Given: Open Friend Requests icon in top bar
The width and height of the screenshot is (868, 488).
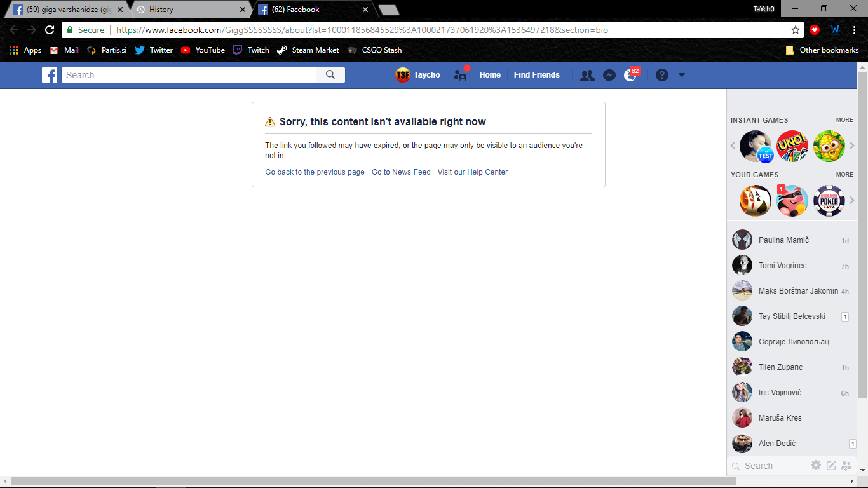Looking at the screenshot, I should click(x=587, y=75).
